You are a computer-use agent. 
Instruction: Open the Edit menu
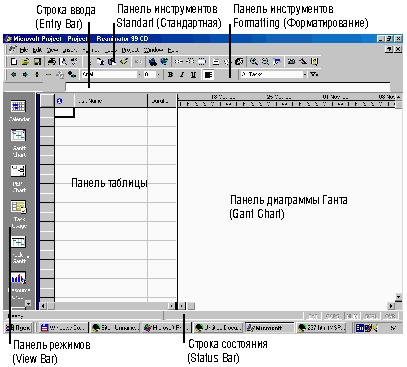click(x=38, y=50)
